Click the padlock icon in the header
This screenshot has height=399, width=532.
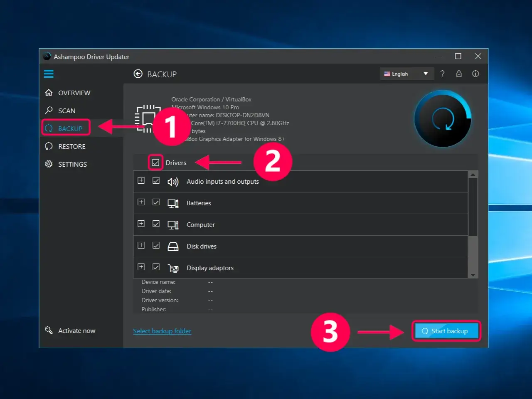pos(459,74)
